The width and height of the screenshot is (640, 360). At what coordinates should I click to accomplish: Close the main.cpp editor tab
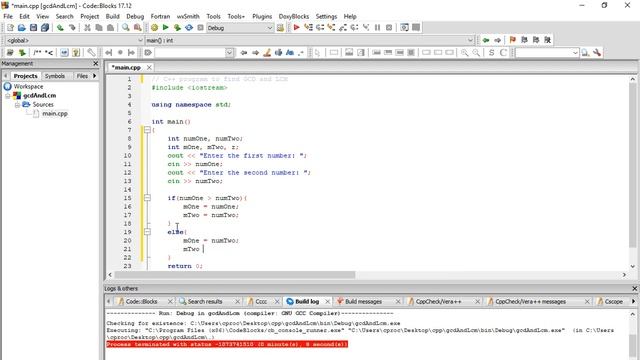pyautogui.click(x=149, y=67)
